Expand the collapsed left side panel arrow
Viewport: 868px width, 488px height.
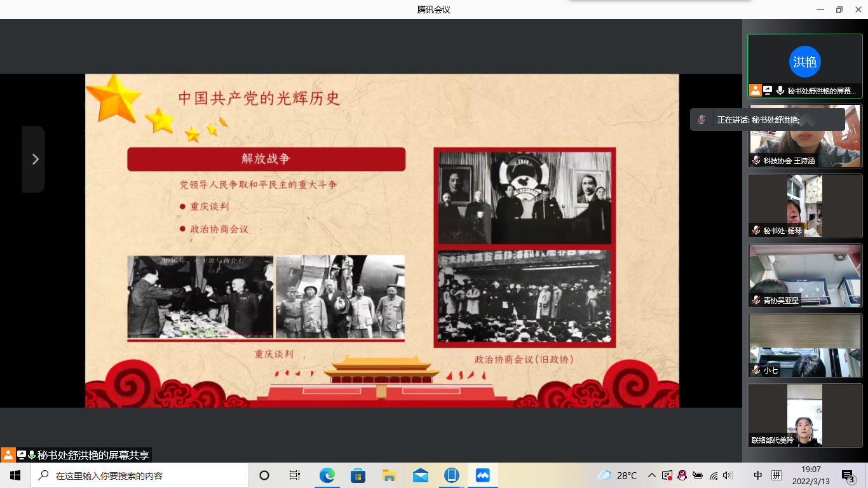coord(34,159)
